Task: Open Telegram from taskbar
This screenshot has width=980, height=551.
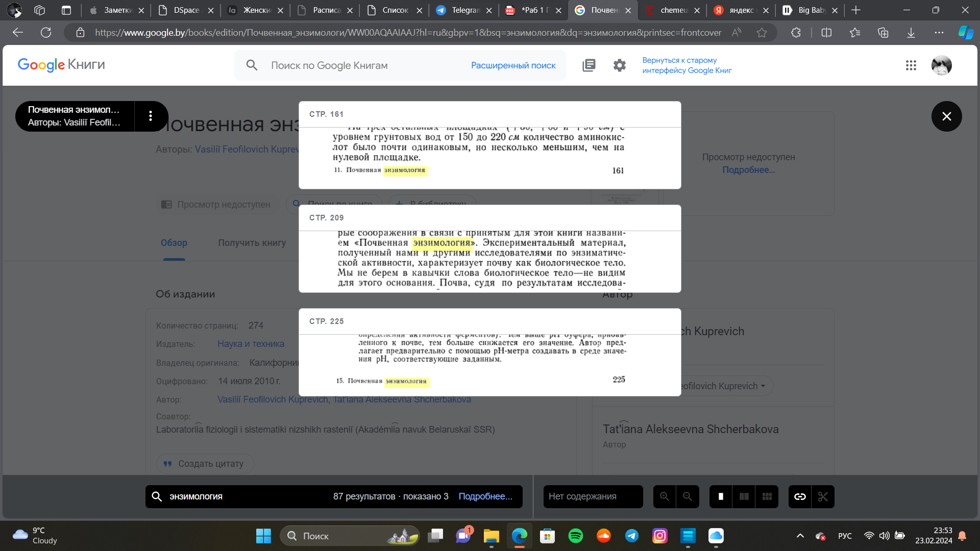Action: (x=632, y=536)
